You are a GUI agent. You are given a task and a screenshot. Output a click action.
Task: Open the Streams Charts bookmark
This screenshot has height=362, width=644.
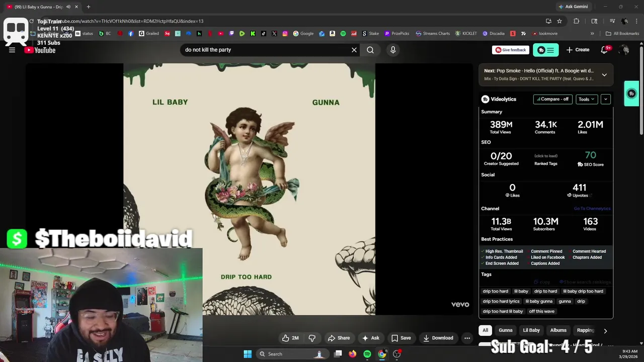coord(433,34)
